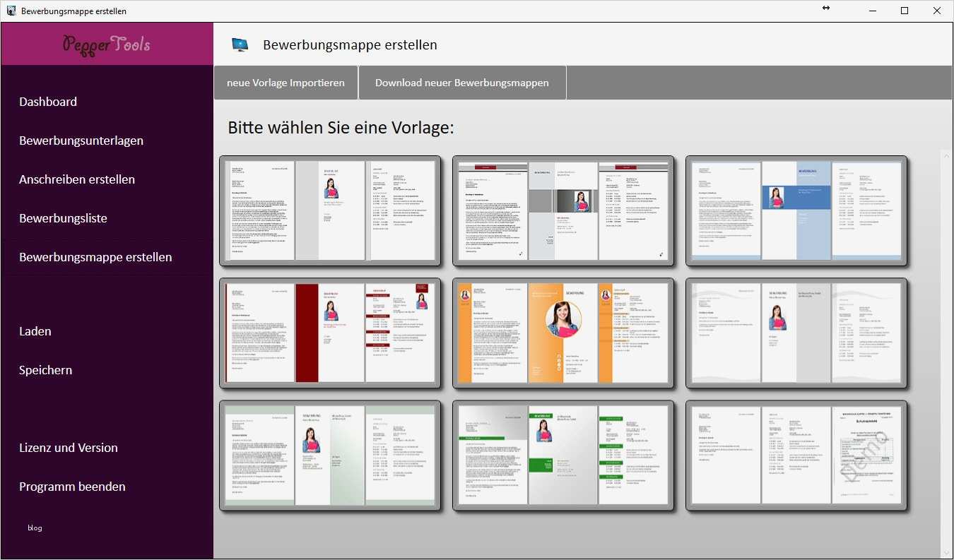Select Anschreiben erstellen in the sidebar
Image resolution: width=954 pixels, height=560 pixels.
tap(77, 179)
